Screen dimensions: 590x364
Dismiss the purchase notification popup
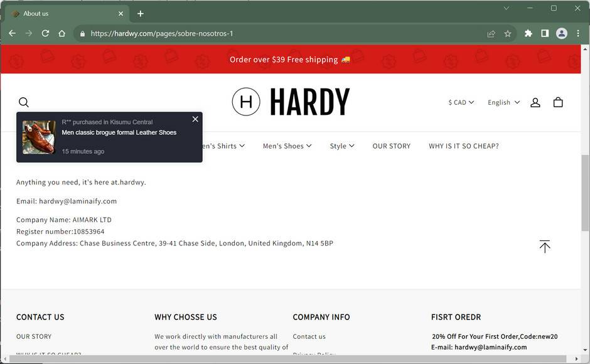(195, 119)
